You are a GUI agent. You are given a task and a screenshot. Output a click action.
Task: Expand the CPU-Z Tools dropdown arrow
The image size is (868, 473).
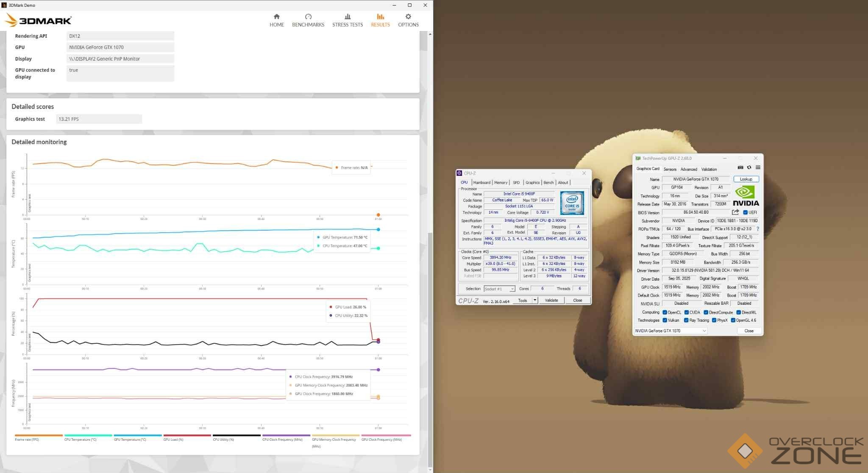point(535,300)
